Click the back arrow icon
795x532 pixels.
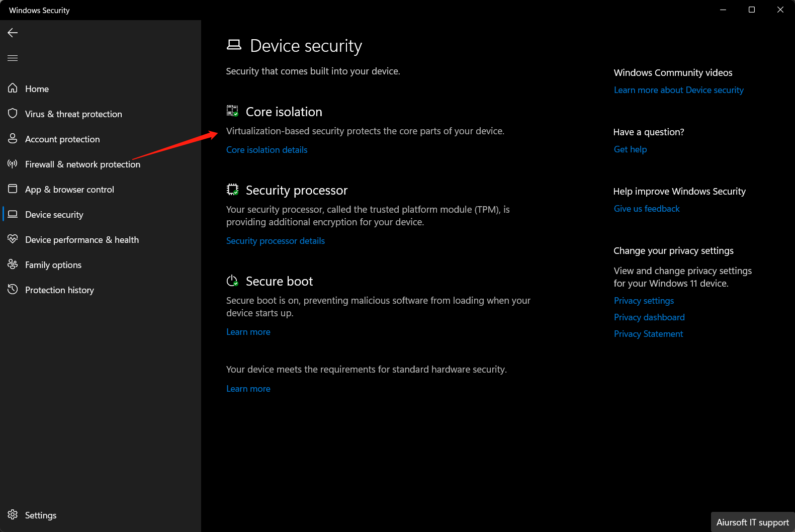(13, 33)
